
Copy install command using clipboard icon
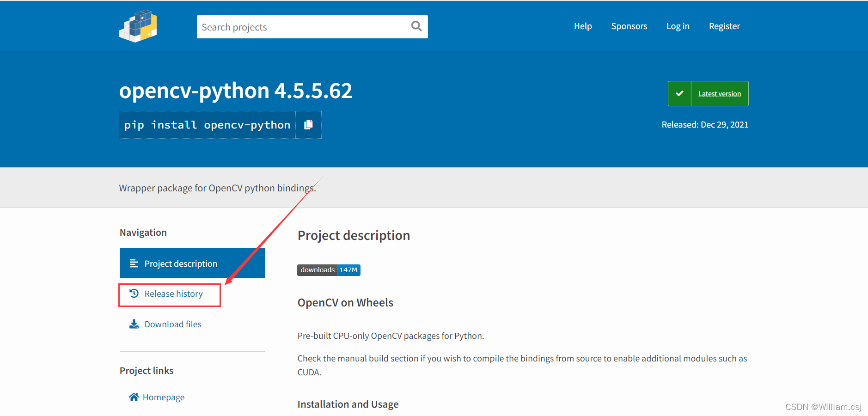pos(308,124)
